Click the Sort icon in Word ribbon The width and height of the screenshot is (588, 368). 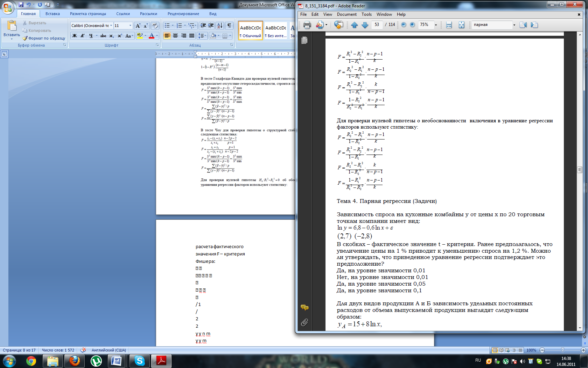(x=220, y=26)
